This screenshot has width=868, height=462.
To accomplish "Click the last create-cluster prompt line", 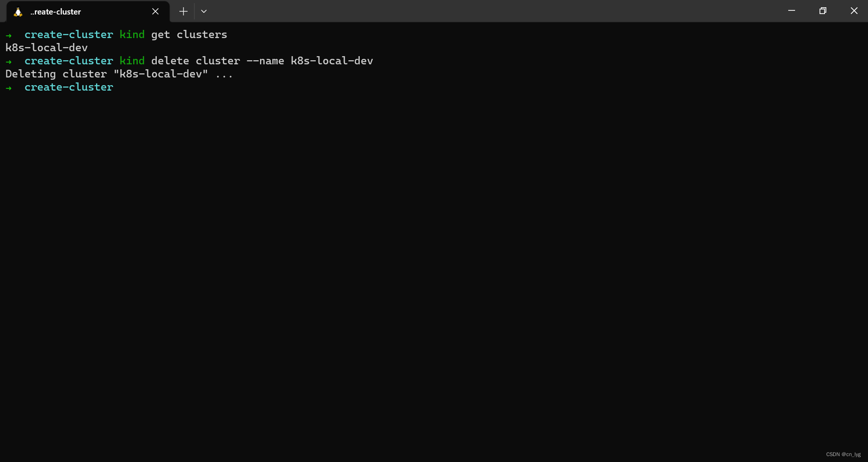I will (59, 87).
